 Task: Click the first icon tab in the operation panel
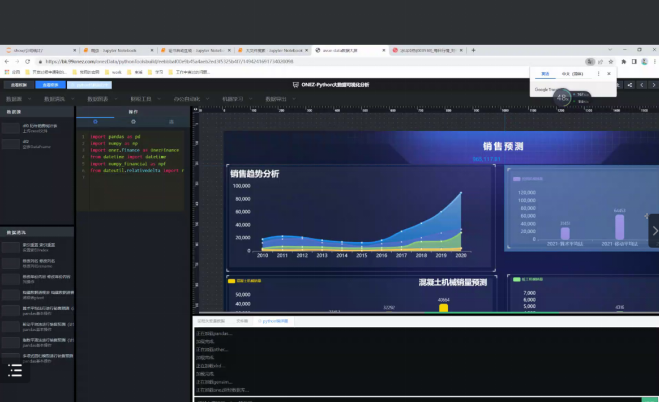[95, 122]
